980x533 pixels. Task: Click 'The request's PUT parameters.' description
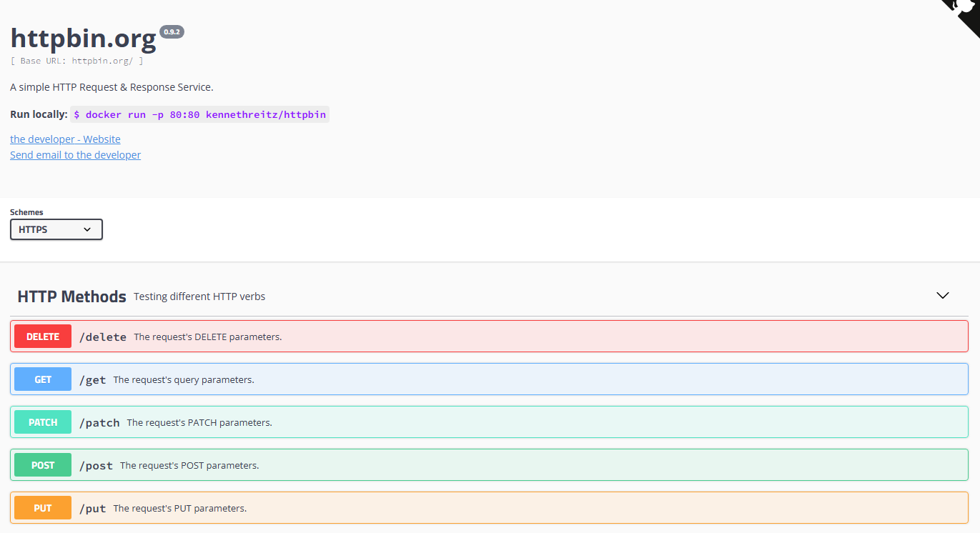(x=180, y=508)
